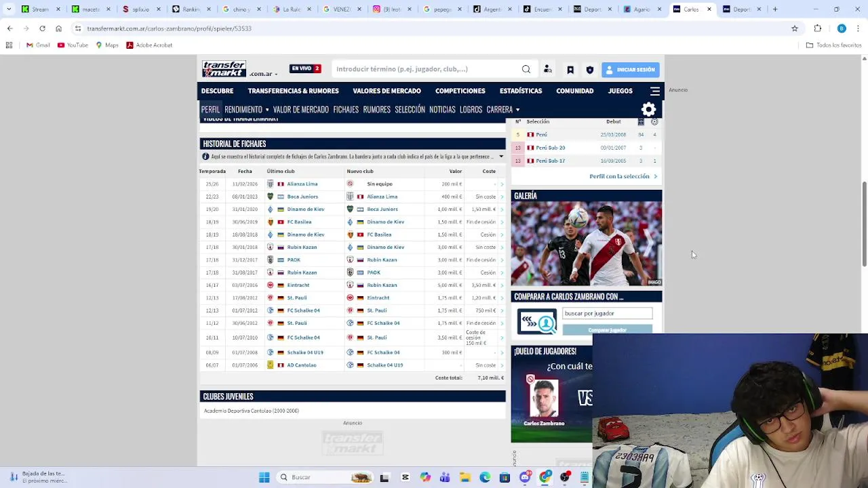Click the browser vertical scrollbar
Image resolution: width=868 pixels, height=488 pixels.
point(864,224)
